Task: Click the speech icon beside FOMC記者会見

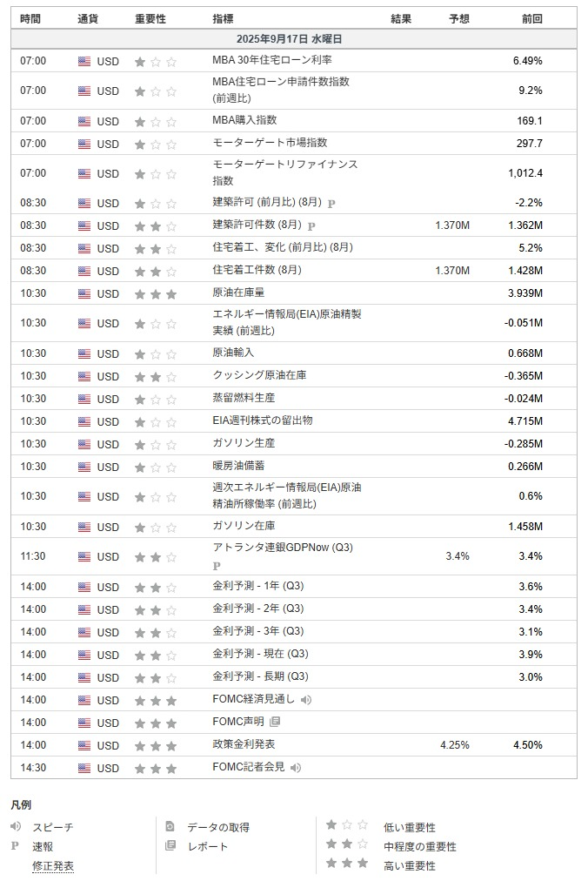Action: tap(296, 768)
